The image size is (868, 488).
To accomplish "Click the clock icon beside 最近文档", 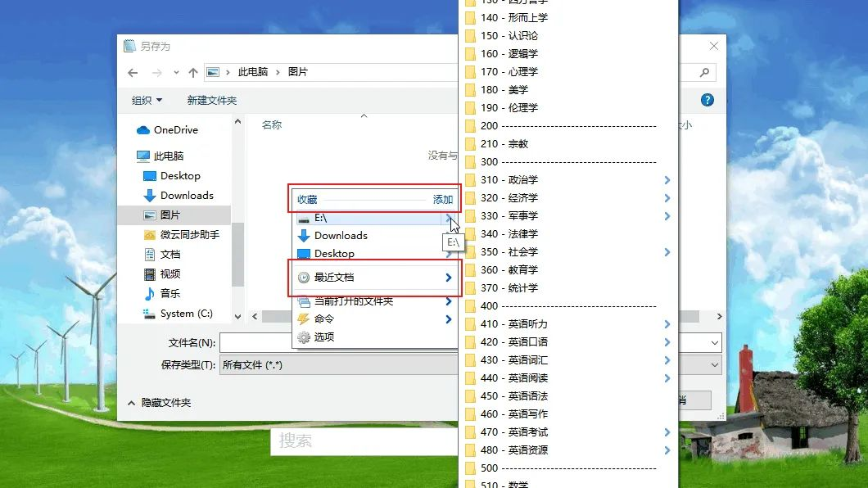I will (x=303, y=278).
